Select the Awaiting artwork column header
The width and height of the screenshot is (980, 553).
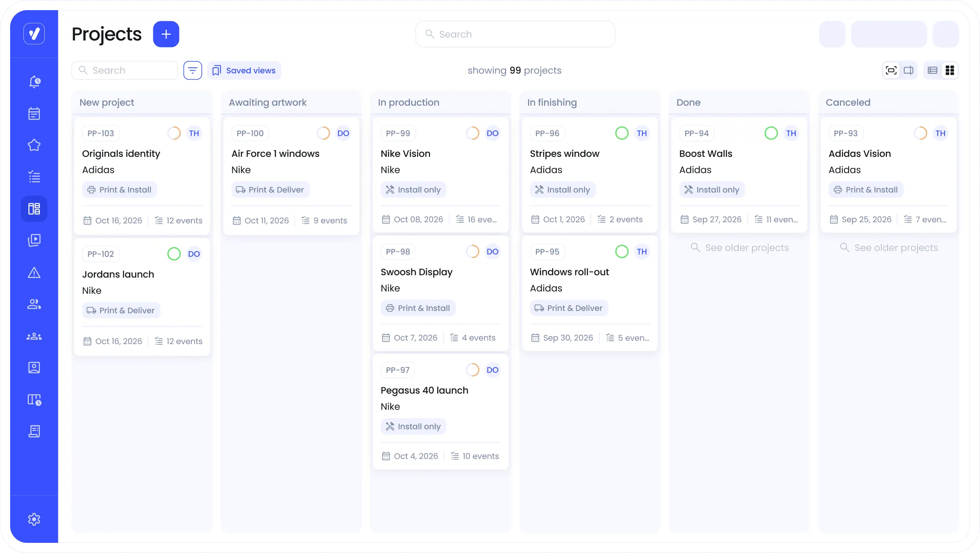tap(267, 102)
